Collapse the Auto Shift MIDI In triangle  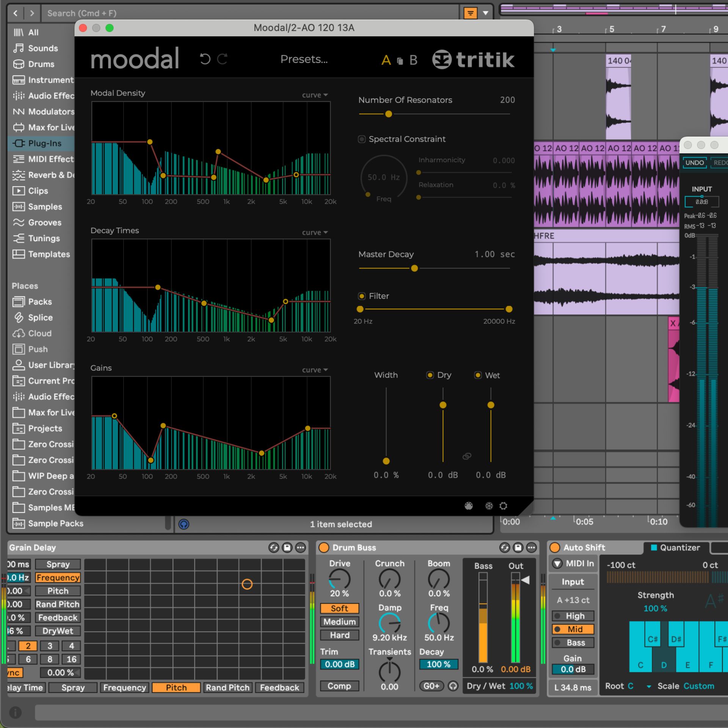(557, 563)
